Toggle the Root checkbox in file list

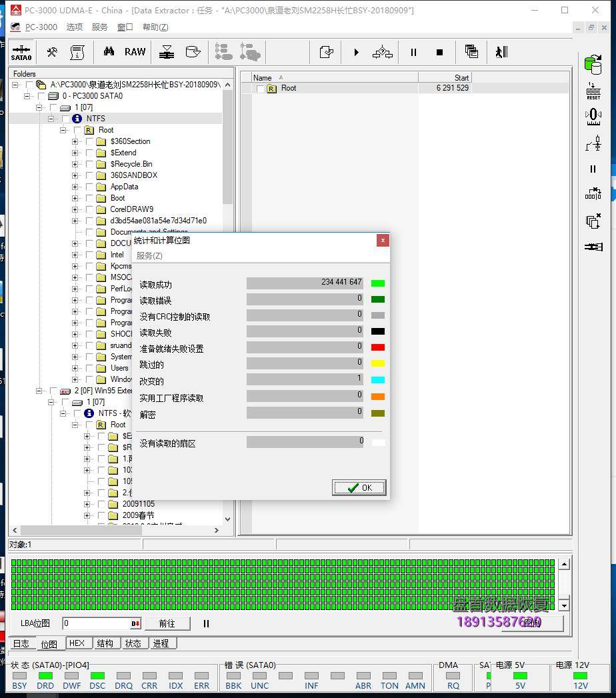260,88
